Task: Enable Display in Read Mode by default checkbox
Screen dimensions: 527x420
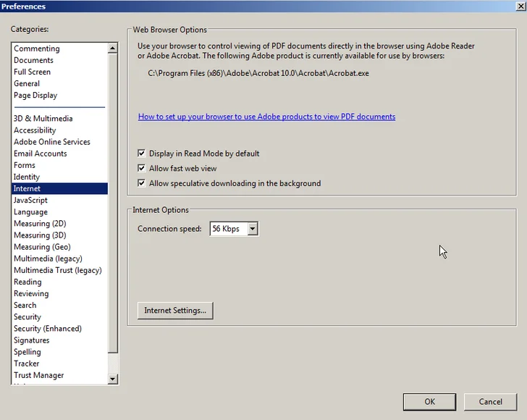Action: click(141, 154)
